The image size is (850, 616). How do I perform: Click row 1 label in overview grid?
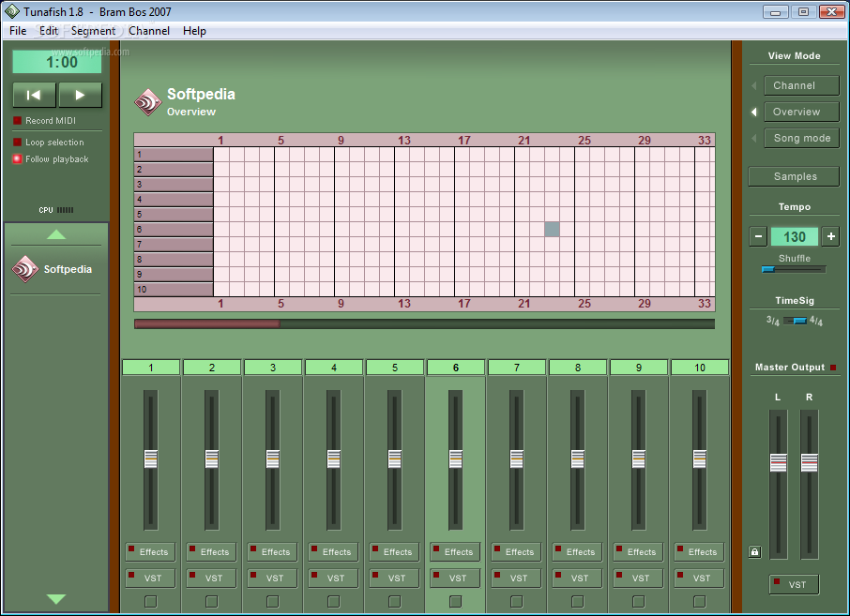pos(174,155)
